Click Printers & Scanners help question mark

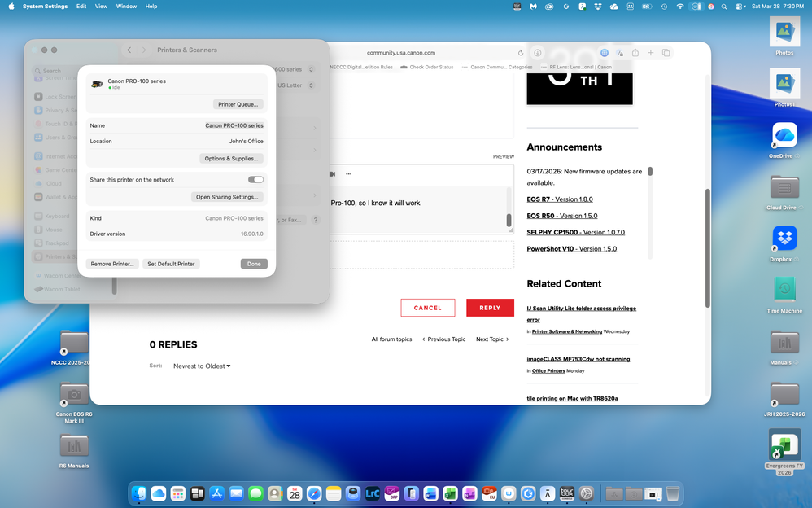pyautogui.click(x=316, y=220)
